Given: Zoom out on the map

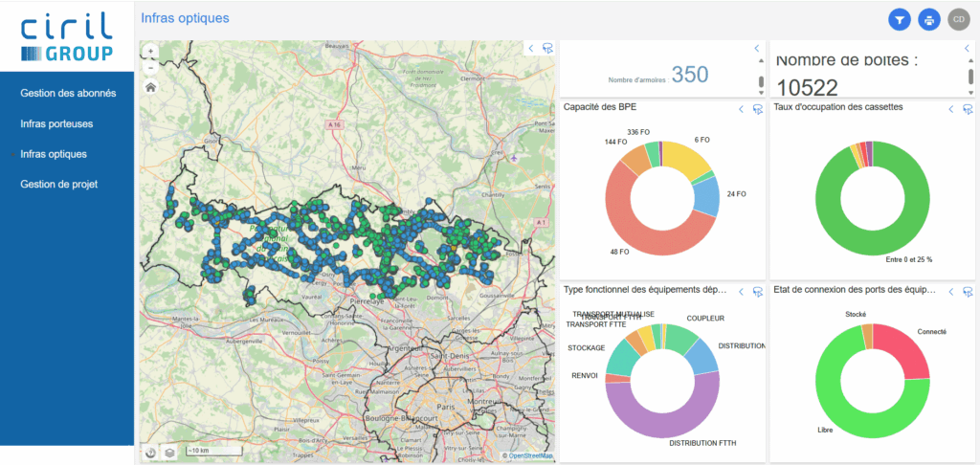Looking at the screenshot, I should (x=150, y=68).
